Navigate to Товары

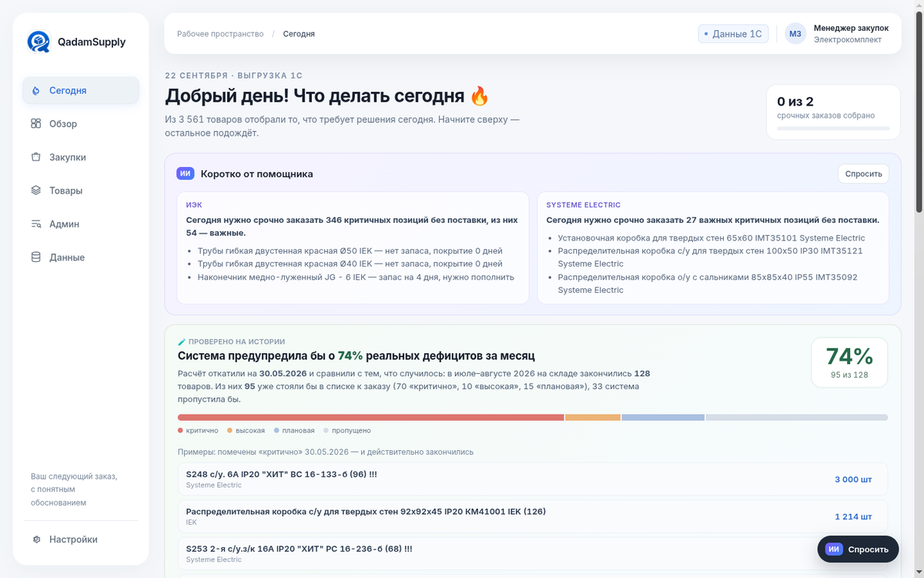tap(81, 190)
